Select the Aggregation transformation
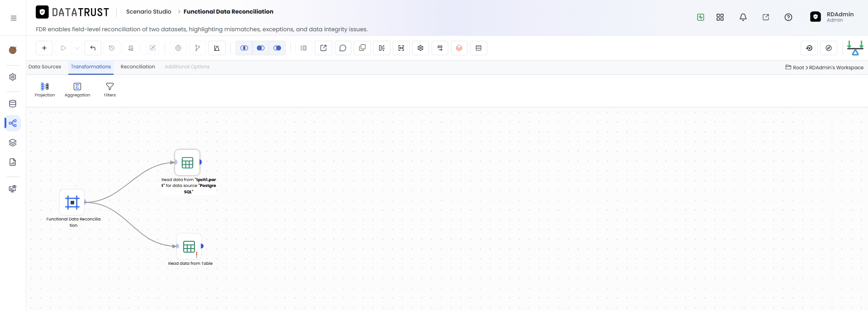This screenshot has height=311, width=868. click(x=77, y=90)
